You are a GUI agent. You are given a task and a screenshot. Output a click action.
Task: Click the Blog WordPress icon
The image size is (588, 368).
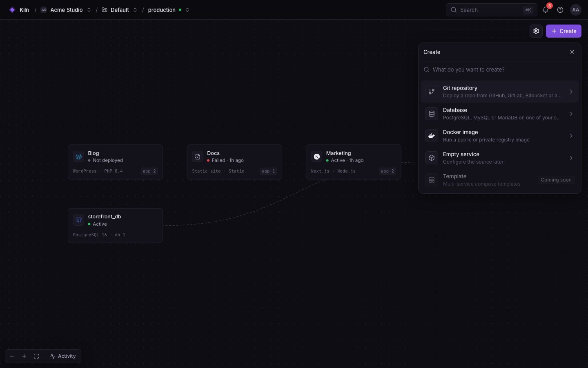[x=78, y=157]
